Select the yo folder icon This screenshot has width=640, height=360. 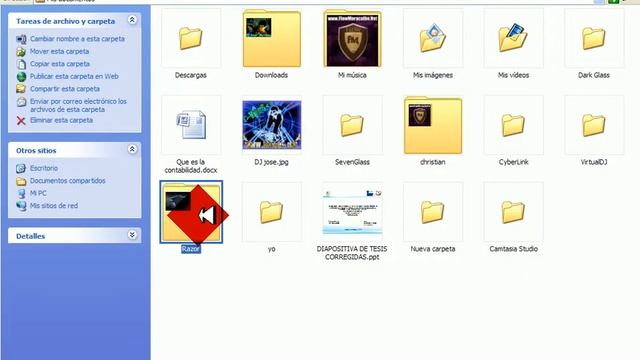pyautogui.click(x=271, y=212)
